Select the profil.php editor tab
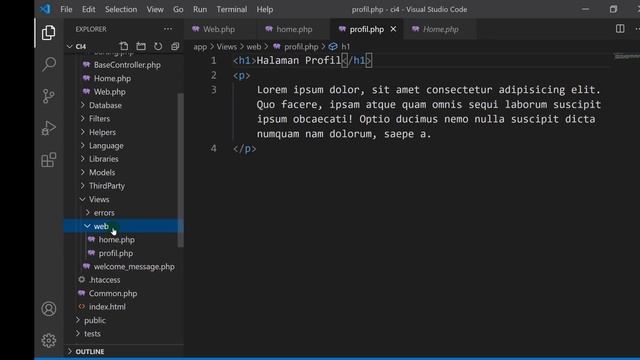 coord(367,29)
